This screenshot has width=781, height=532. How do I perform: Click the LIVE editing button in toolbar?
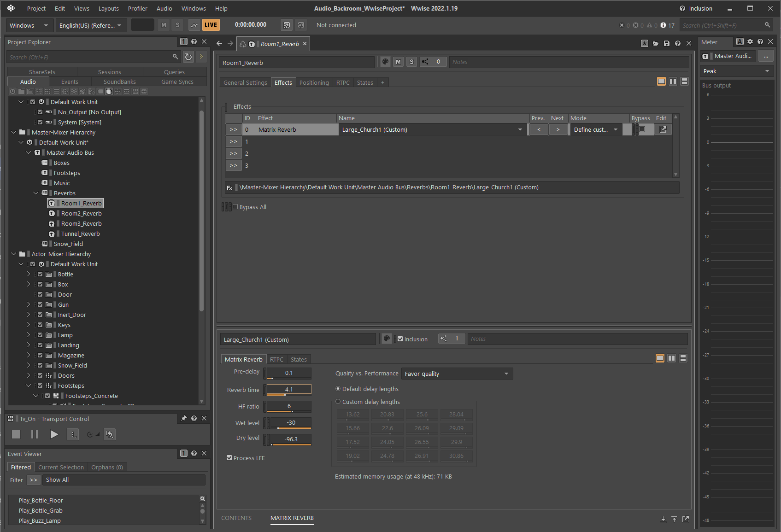[x=211, y=25]
